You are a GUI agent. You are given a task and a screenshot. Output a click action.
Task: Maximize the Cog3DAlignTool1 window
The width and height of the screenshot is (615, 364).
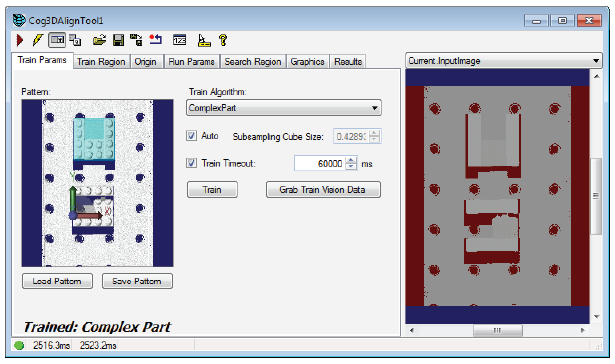coord(562,20)
